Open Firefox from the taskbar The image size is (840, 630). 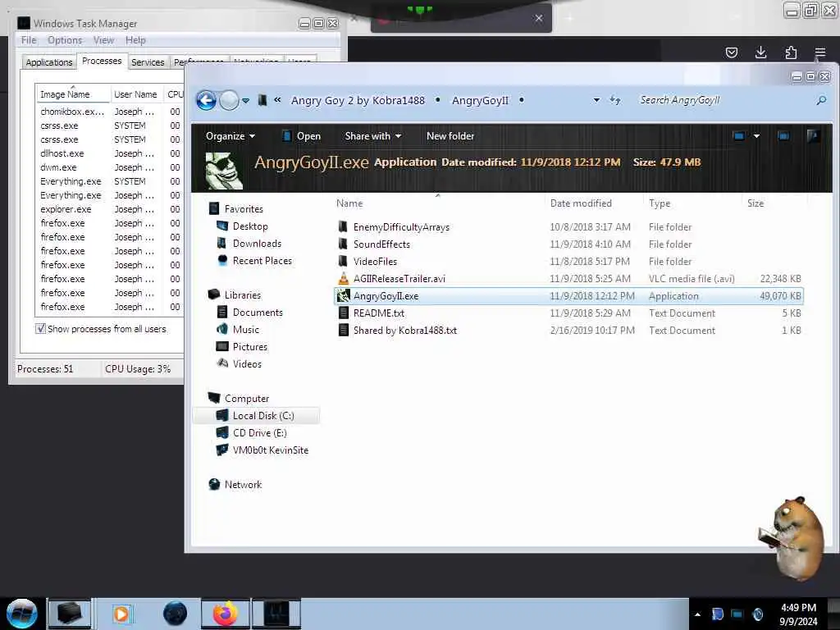[x=226, y=614]
